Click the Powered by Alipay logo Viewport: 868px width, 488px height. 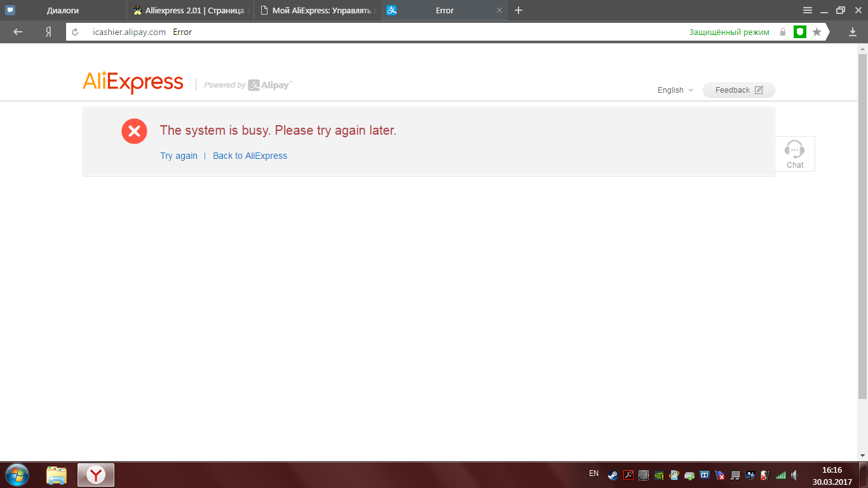248,85
